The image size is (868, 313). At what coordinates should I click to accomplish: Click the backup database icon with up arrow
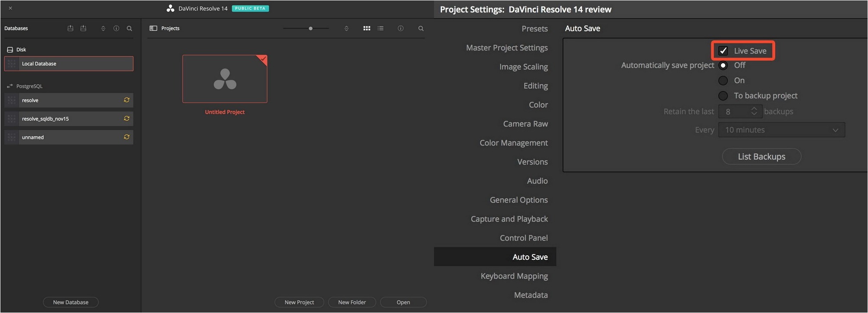pyautogui.click(x=70, y=28)
